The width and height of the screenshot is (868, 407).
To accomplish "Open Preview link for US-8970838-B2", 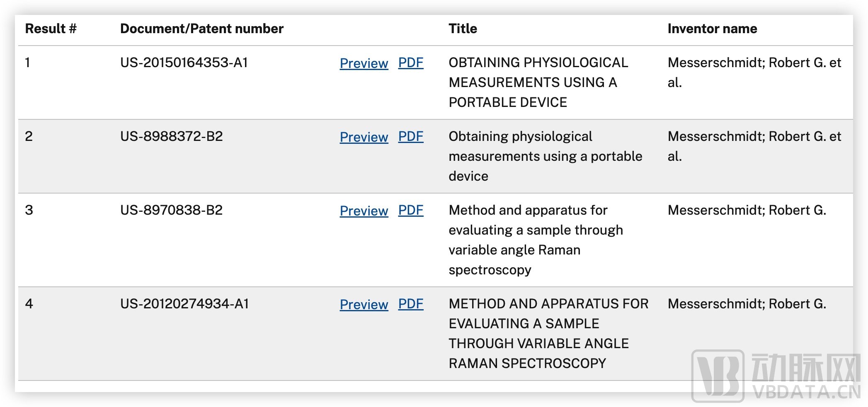I will [364, 211].
